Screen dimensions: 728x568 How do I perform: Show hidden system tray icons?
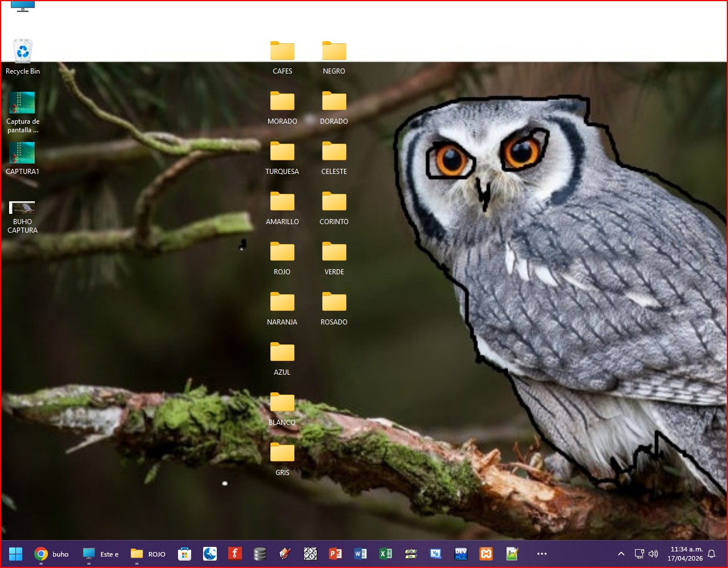(621, 554)
